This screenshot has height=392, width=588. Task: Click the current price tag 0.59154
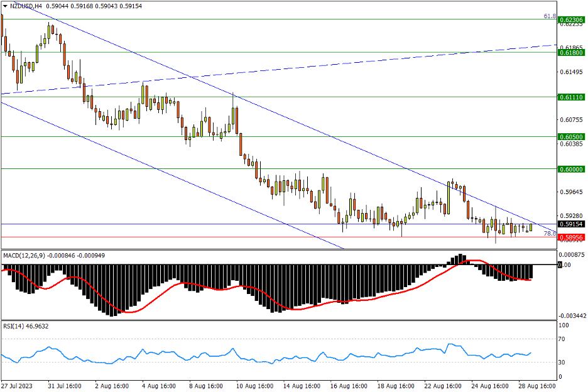click(x=571, y=224)
